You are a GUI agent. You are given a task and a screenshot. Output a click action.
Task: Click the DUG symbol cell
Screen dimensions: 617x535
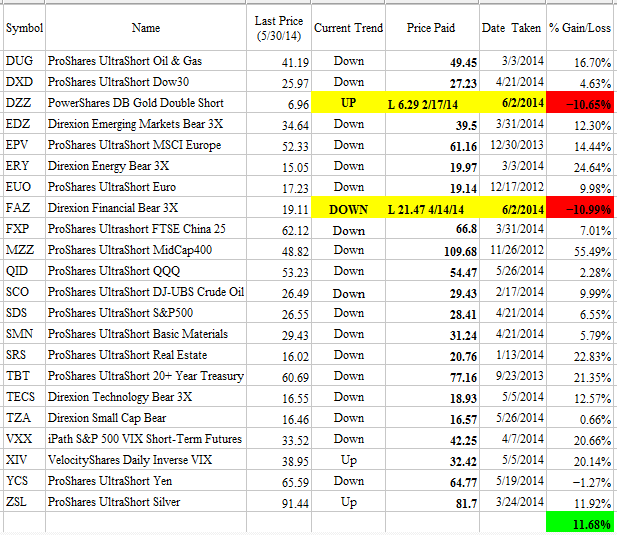pos(24,61)
